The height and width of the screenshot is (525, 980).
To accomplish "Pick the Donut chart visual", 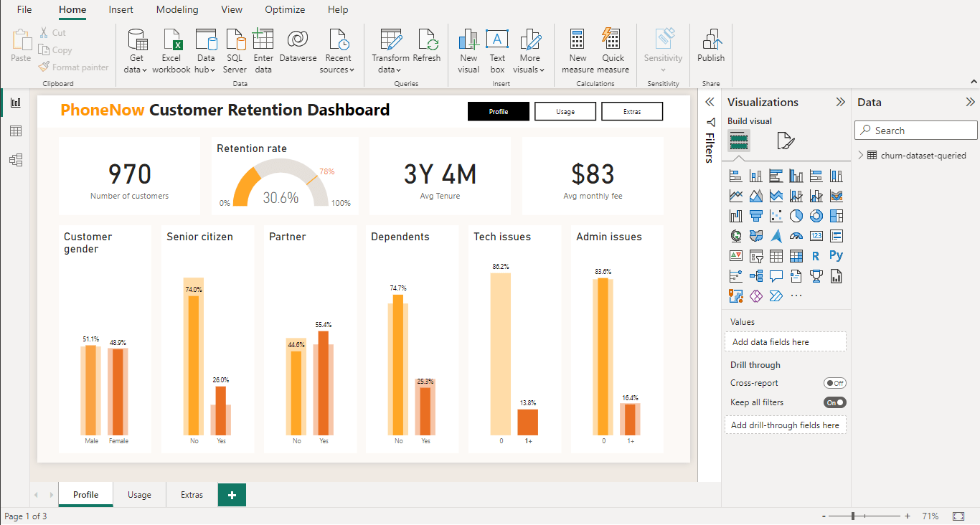I will 816,216.
